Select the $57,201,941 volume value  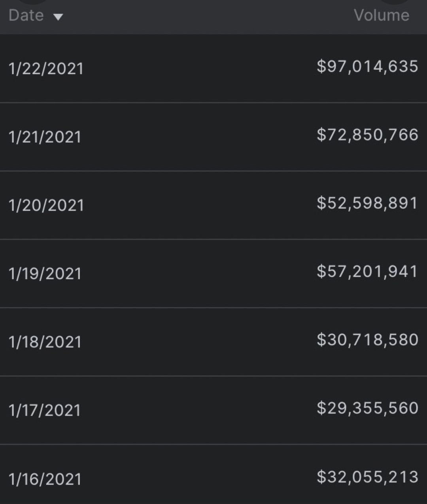coord(367,271)
